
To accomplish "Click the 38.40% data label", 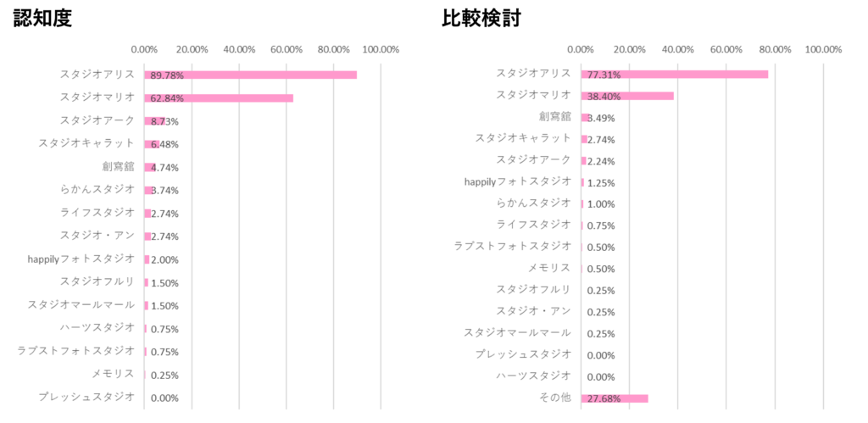I will (x=604, y=97).
